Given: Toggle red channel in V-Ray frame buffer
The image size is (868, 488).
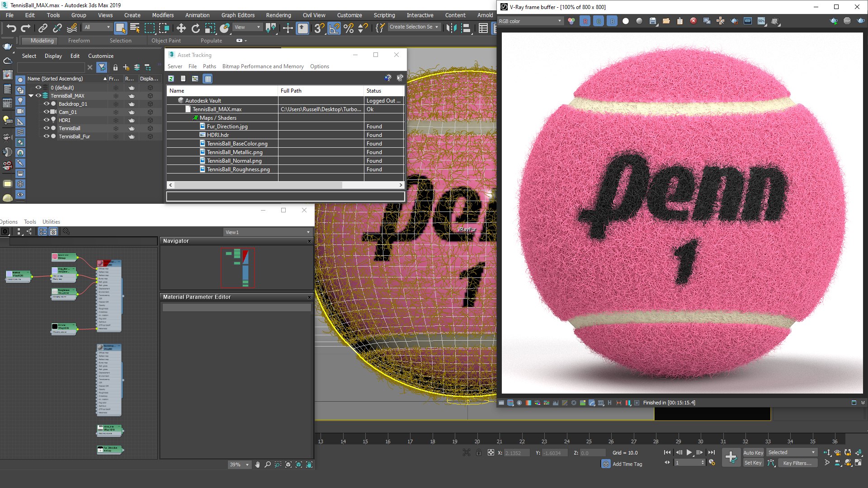Looking at the screenshot, I should pyautogui.click(x=585, y=21).
